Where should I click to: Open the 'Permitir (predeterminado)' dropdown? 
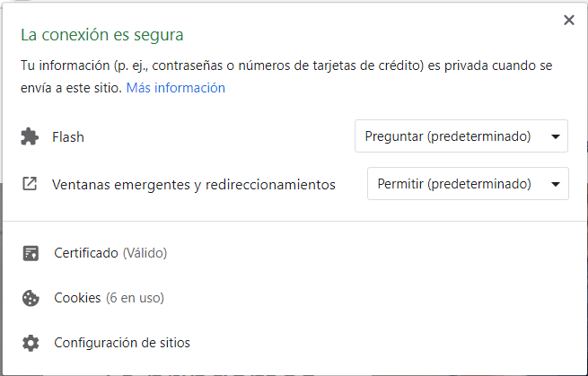click(468, 184)
